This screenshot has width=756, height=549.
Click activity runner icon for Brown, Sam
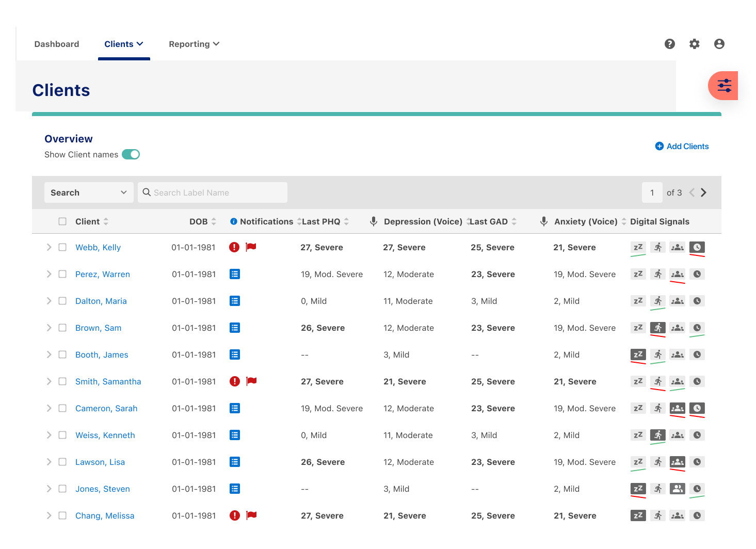pos(658,328)
